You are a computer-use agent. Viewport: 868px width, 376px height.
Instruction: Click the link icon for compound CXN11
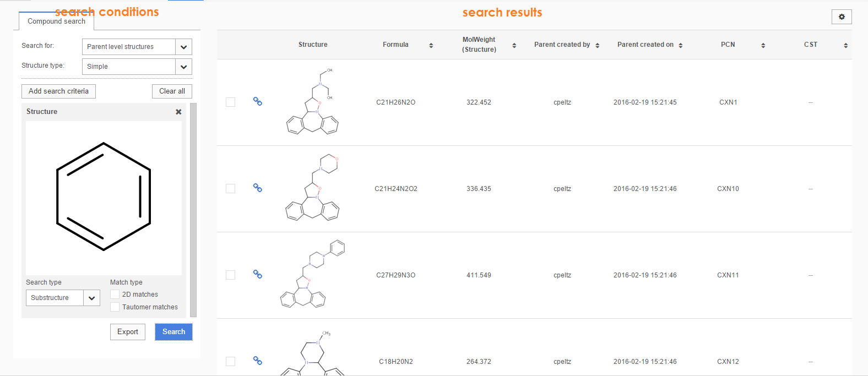tap(257, 274)
